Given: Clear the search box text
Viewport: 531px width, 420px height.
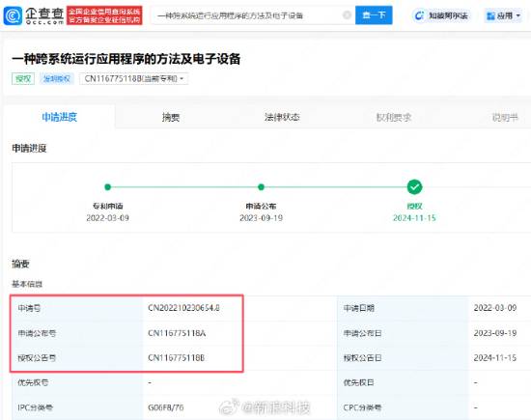Looking at the screenshot, I should [x=347, y=15].
